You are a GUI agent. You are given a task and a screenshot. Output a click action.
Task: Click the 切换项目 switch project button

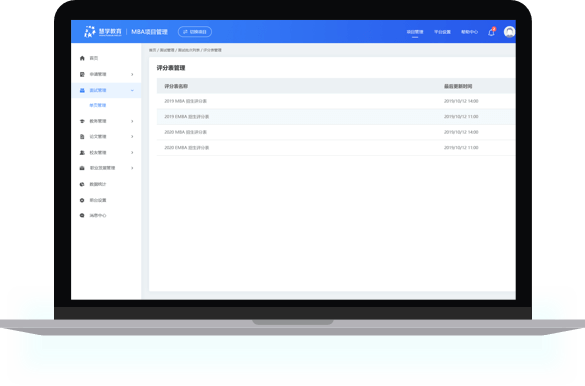tap(195, 32)
